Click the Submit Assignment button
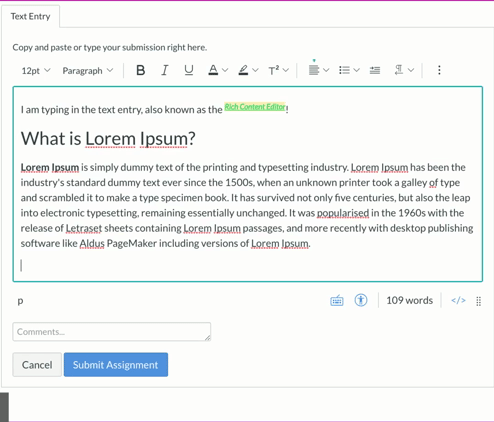The width and height of the screenshot is (494, 422). (116, 365)
